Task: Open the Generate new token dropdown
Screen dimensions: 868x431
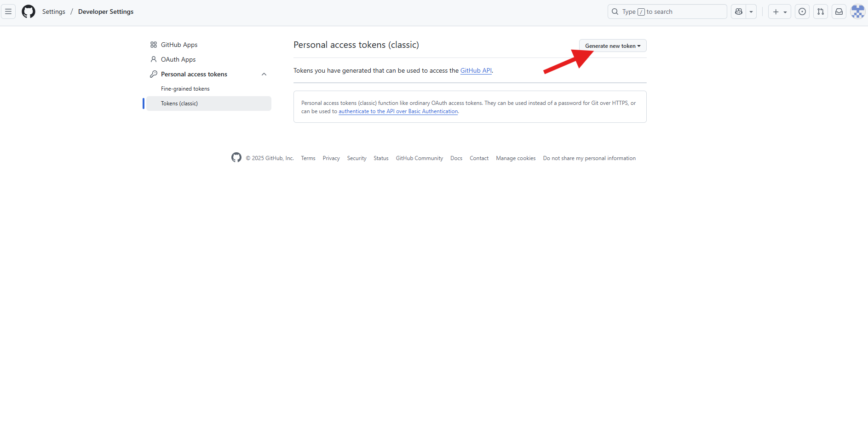Action: tap(612, 46)
